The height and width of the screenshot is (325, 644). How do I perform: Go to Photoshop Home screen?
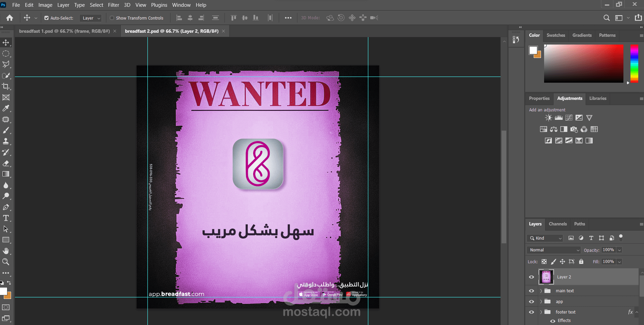(9, 18)
